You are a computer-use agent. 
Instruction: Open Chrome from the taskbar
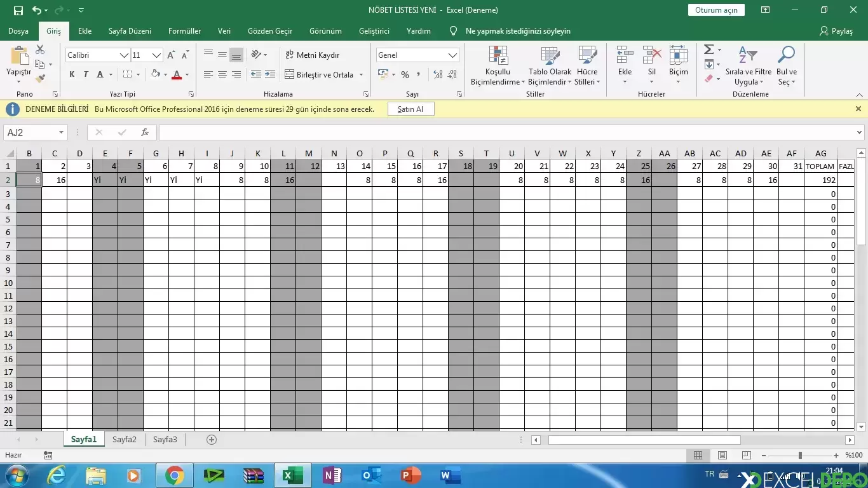[174, 475]
